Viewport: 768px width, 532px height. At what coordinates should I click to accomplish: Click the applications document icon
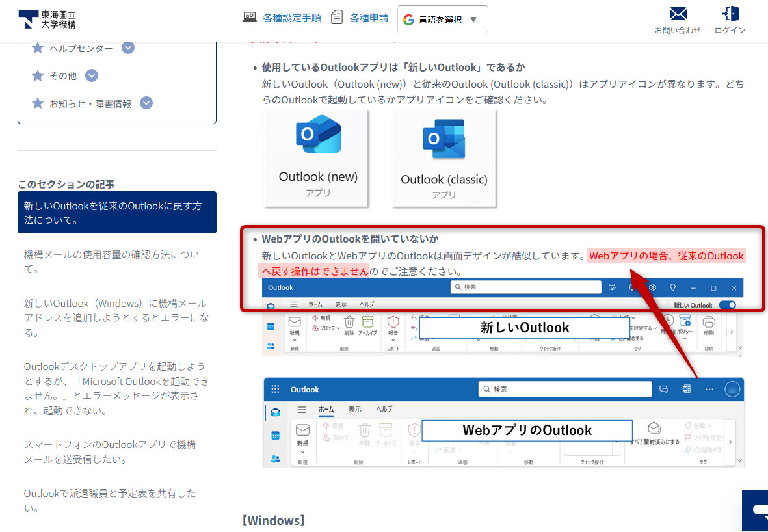(x=337, y=18)
